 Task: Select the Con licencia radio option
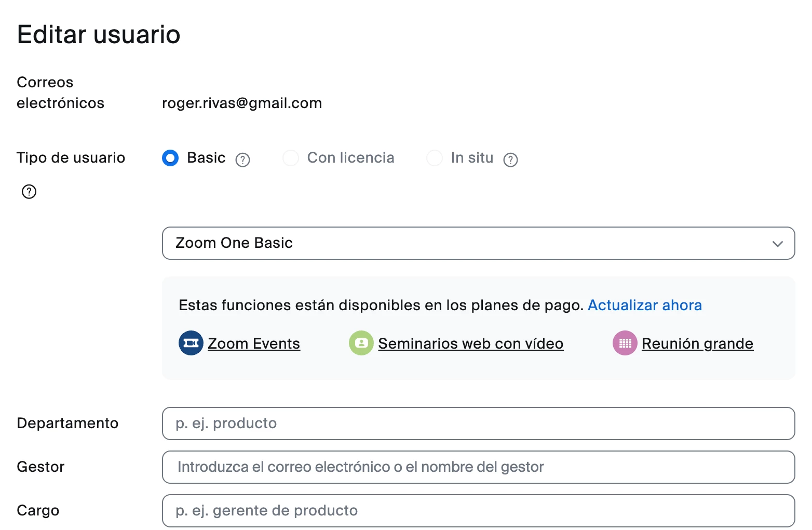click(291, 157)
